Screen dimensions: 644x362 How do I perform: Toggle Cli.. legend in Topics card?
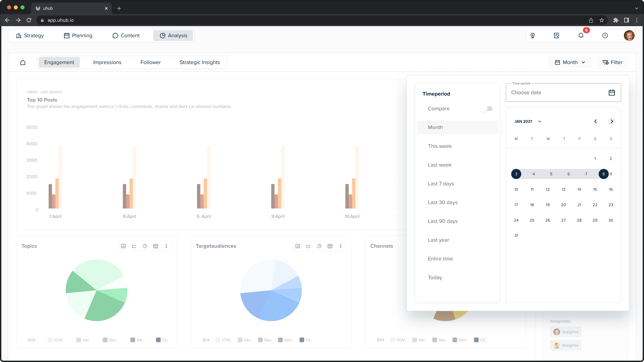tap(162, 340)
